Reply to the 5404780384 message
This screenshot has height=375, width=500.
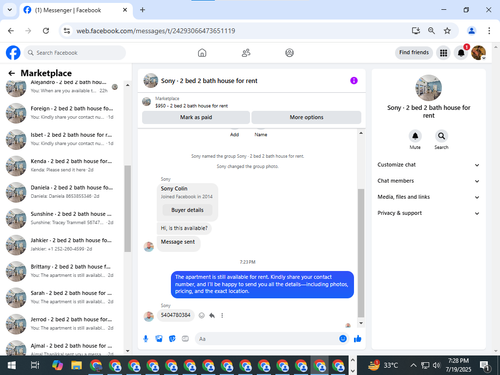pyautogui.click(x=212, y=315)
